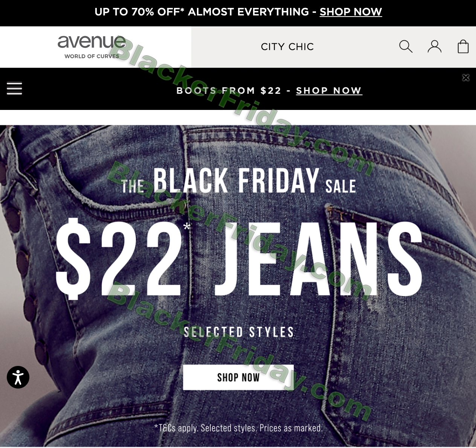Dismiss the boots promo banner
The width and height of the screenshot is (476, 448).
pos(466,78)
